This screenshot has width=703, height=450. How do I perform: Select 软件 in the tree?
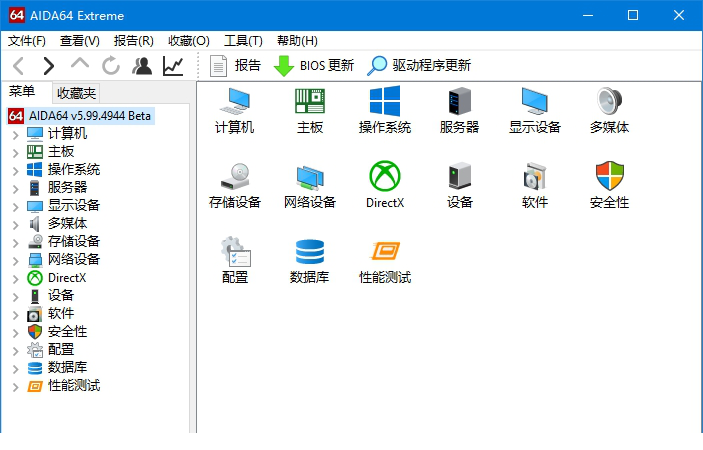(x=61, y=313)
